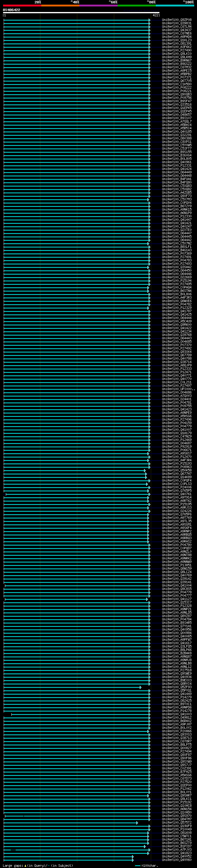Select hit label UniRef100_Q39831
This screenshot has width=197, height=868.
(x=176, y=23)
